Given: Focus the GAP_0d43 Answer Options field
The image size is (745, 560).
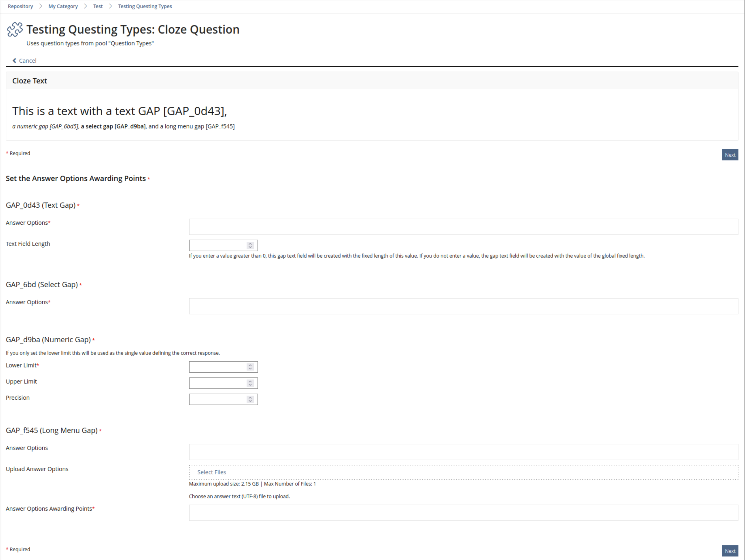Looking at the screenshot, I should coord(463,227).
